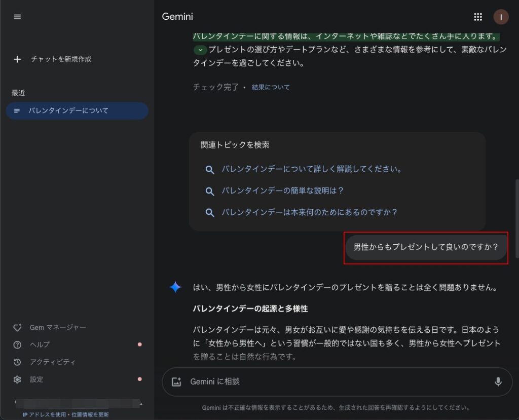The width and height of the screenshot is (519, 420).
Task: Click the 関連トピックを検索 heading
Action: click(235, 145)
